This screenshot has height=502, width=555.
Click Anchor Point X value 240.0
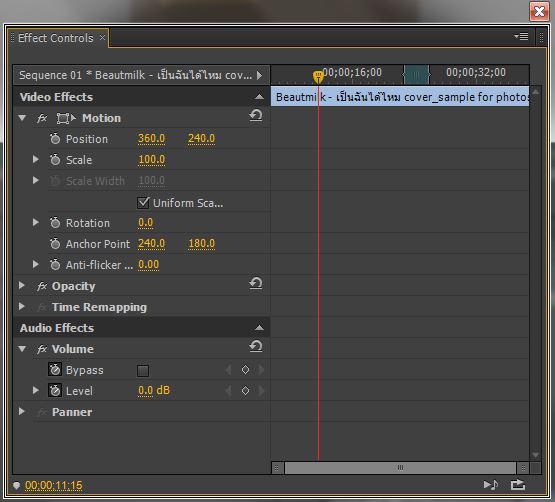(x=151, y=243)
